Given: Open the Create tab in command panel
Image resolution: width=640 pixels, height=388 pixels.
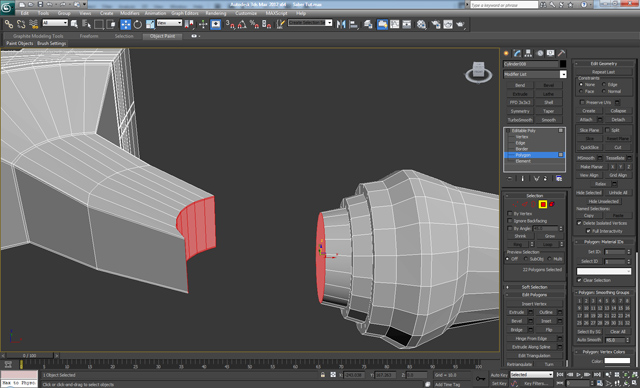Looking at the screenshot, I should [507, 53].
